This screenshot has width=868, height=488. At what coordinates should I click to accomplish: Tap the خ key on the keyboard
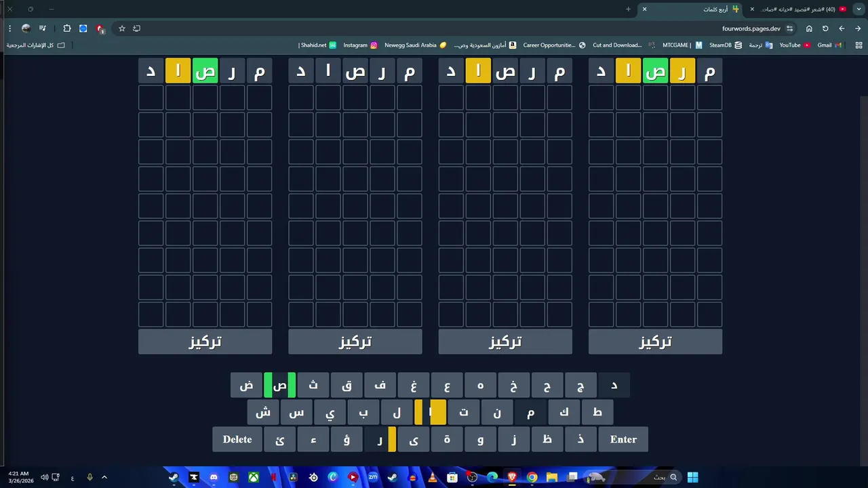tap(513, 385)
